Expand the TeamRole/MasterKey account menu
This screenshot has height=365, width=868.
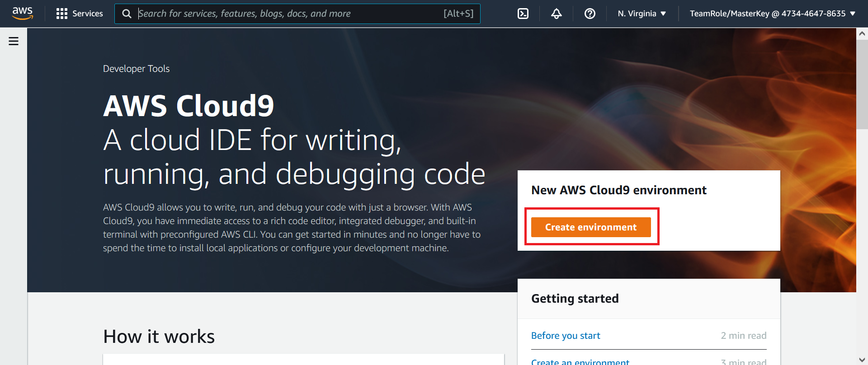point(773,14)
